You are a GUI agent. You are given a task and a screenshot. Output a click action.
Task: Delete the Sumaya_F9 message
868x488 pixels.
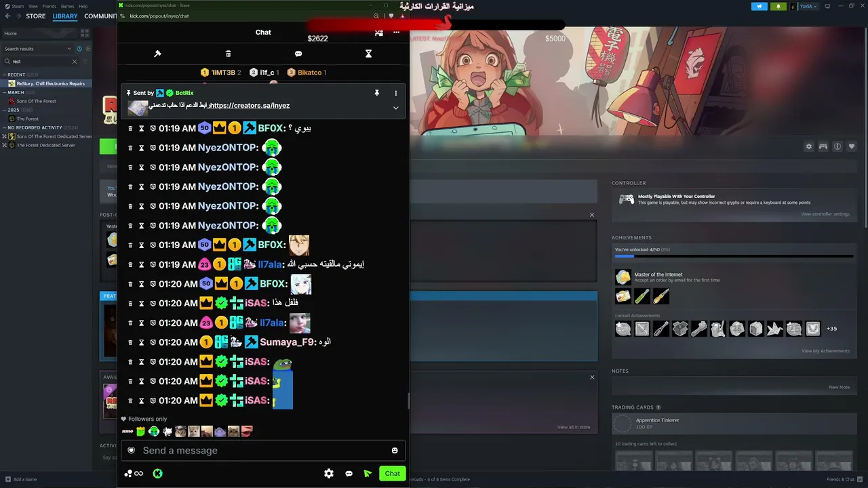(131, 342)
